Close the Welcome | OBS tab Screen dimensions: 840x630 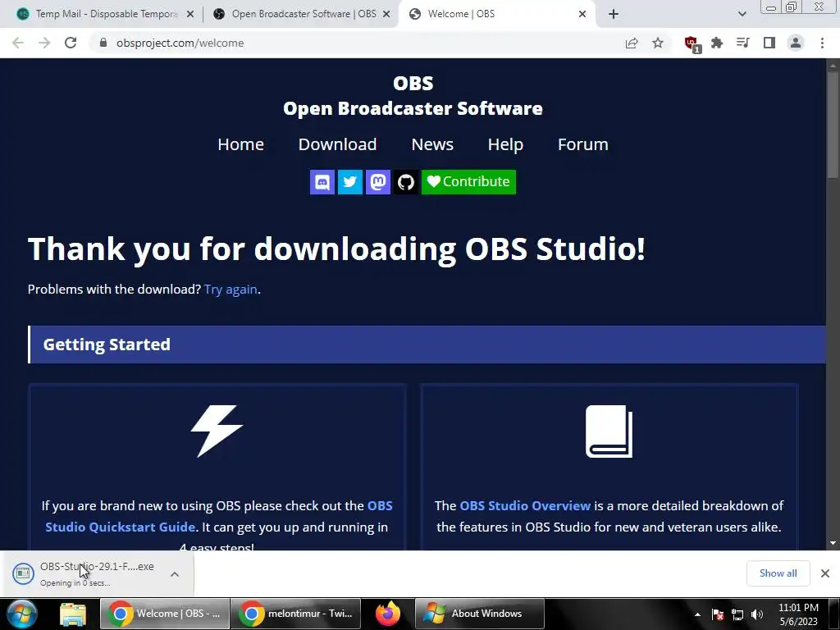[582, 15]
